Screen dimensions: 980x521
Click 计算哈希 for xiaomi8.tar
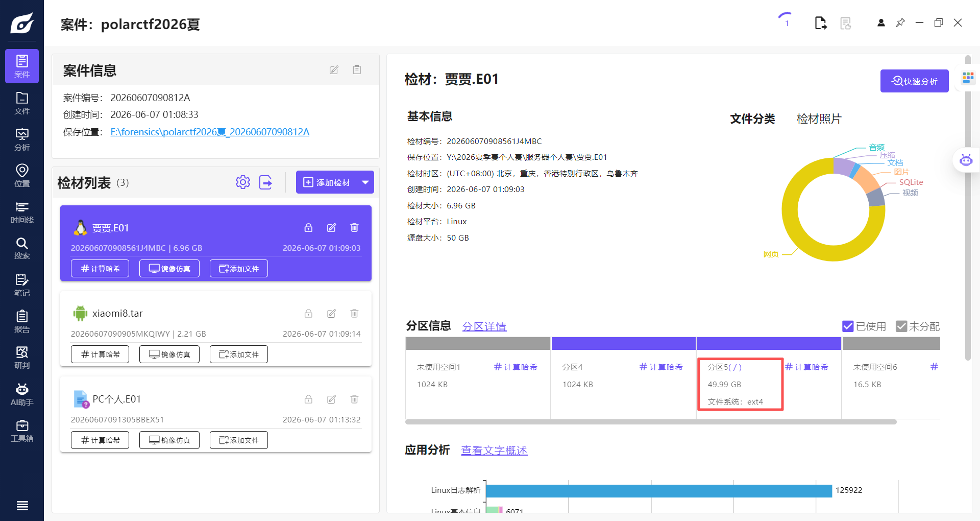(x=100, y=354)
